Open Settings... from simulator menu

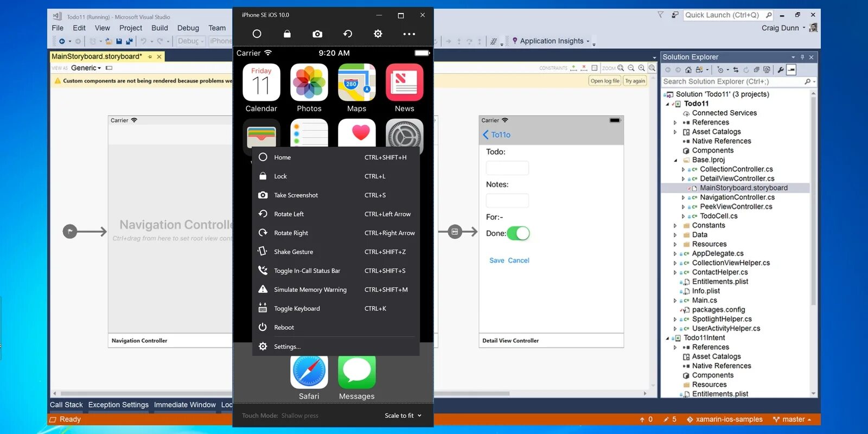[x=336, y=347]
